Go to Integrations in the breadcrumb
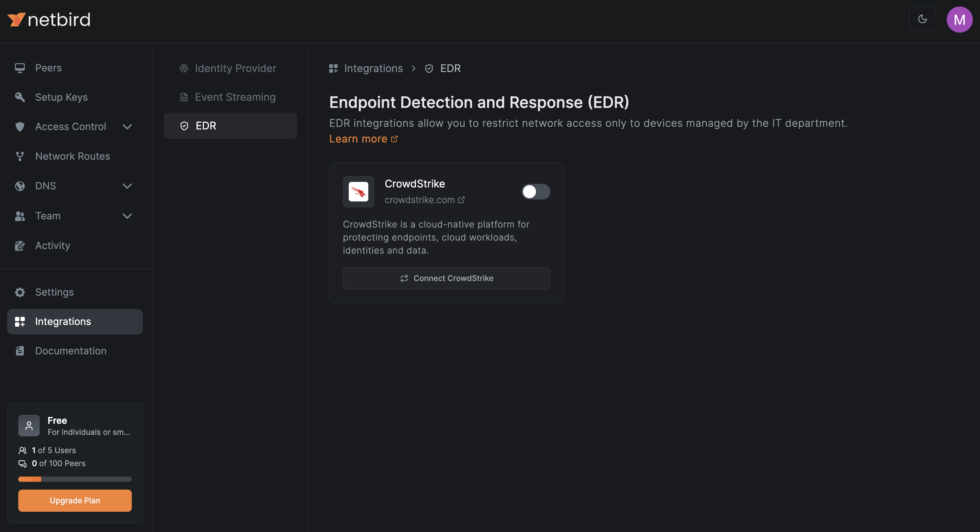 click(373, 68)
